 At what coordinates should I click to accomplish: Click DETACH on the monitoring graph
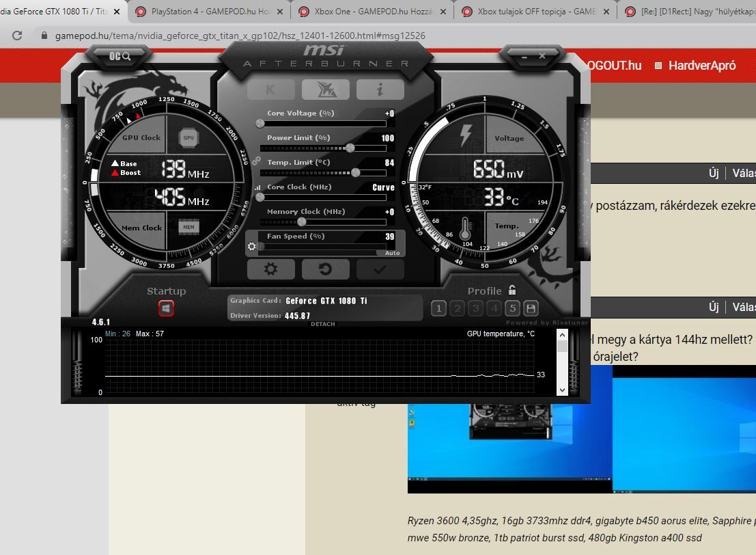(322, 324)
